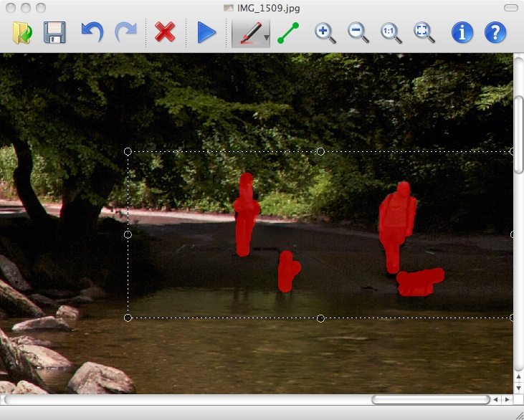Image resolution: width=524 pixels, height=420 pixels.
Task: Open the marker tool dropdown arrow
Action: coord(267,37)
